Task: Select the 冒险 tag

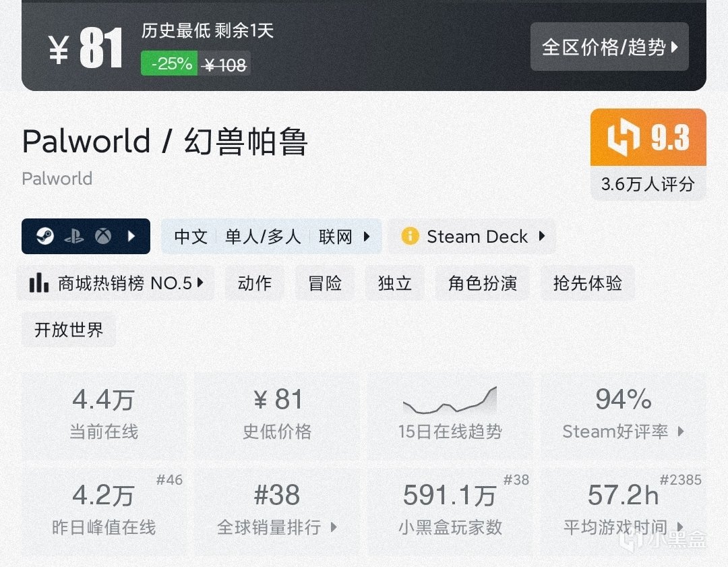Action: [x=324, y=282]
